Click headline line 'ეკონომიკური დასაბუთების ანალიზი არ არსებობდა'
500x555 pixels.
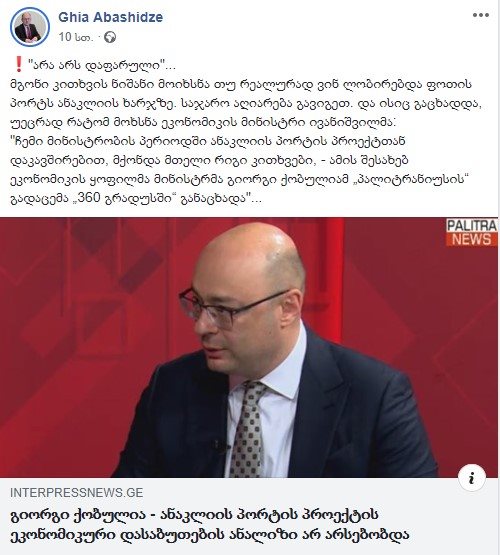coord(209,535)
